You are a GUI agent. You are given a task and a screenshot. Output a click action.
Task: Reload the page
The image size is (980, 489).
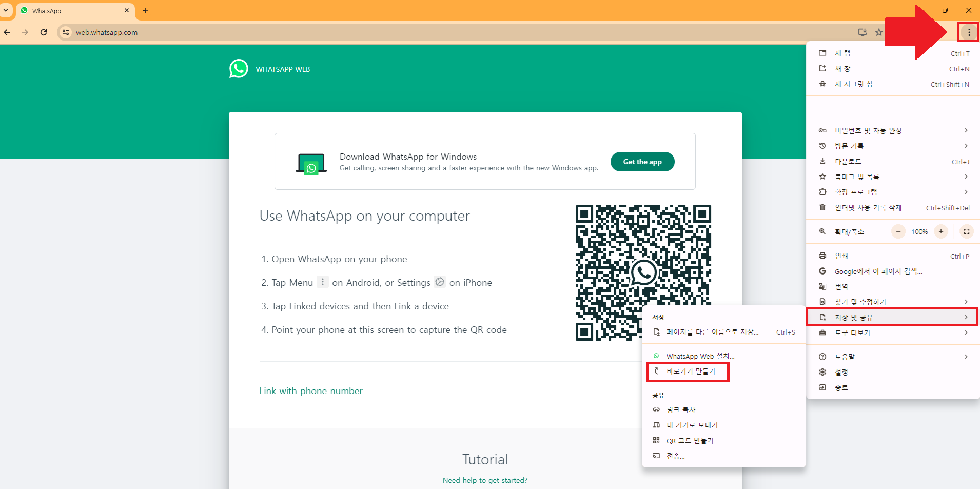(x=44, y=32)
